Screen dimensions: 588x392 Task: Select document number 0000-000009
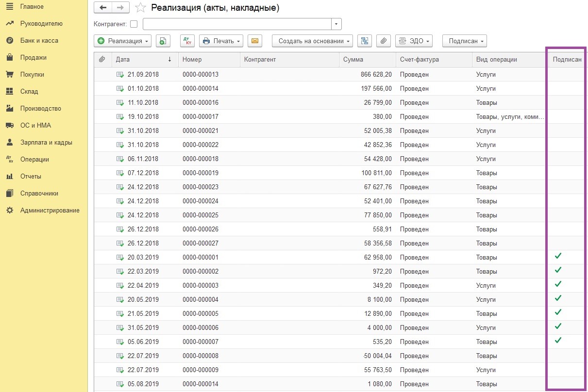point(201,370)
